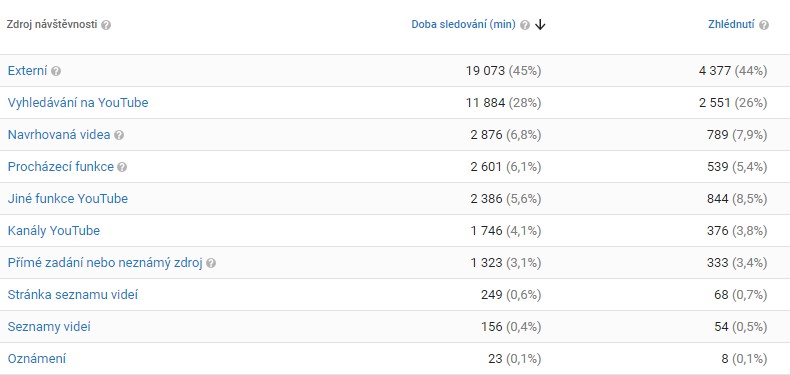Screen dimensions: 790x375
Task: Click help icon beside Zhlédnutí header
Action: tap(764, 25)
